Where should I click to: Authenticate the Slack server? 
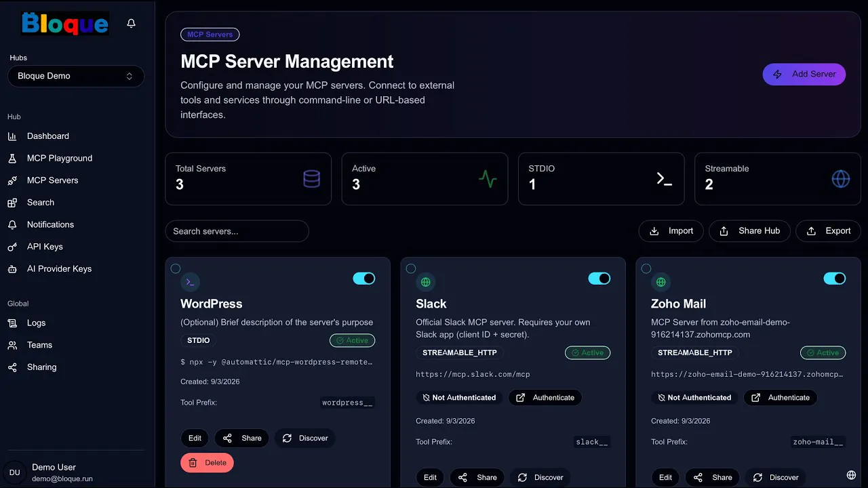(545, 398)
